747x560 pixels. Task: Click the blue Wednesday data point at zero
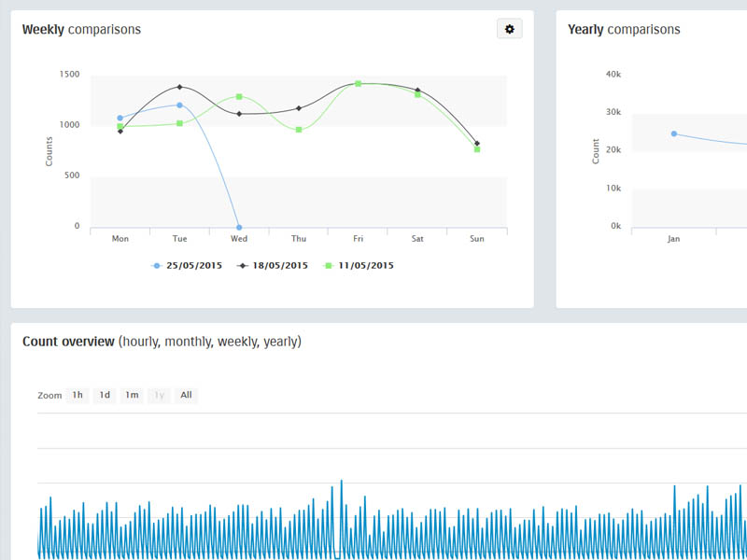point(239,227)
